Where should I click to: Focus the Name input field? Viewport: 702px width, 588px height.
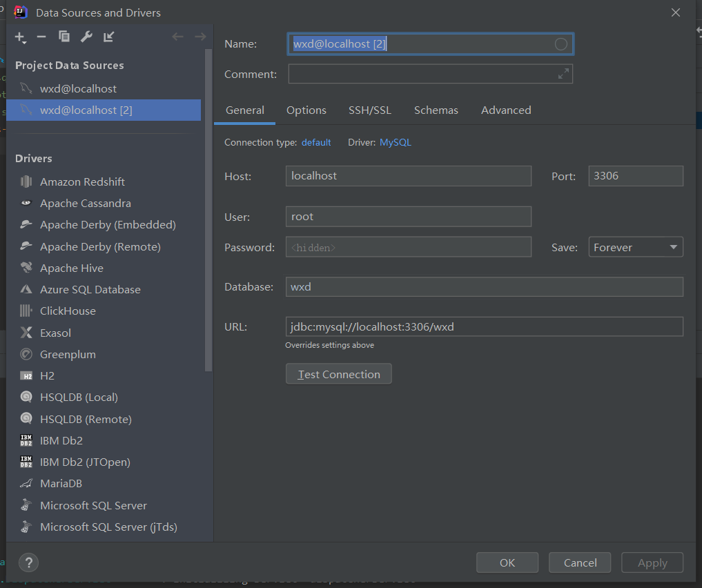(430, 44)
